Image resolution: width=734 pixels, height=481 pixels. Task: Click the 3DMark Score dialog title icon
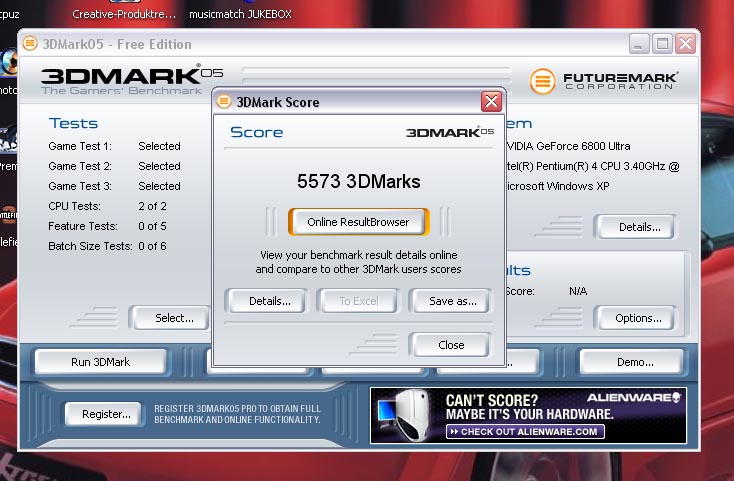pyautogui.click(x=224, y=102)
